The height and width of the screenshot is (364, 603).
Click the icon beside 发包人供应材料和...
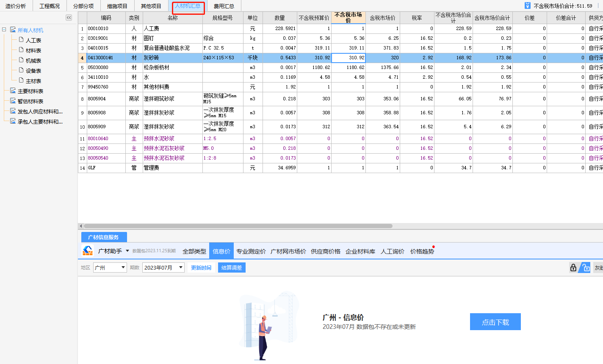point(13,111)
